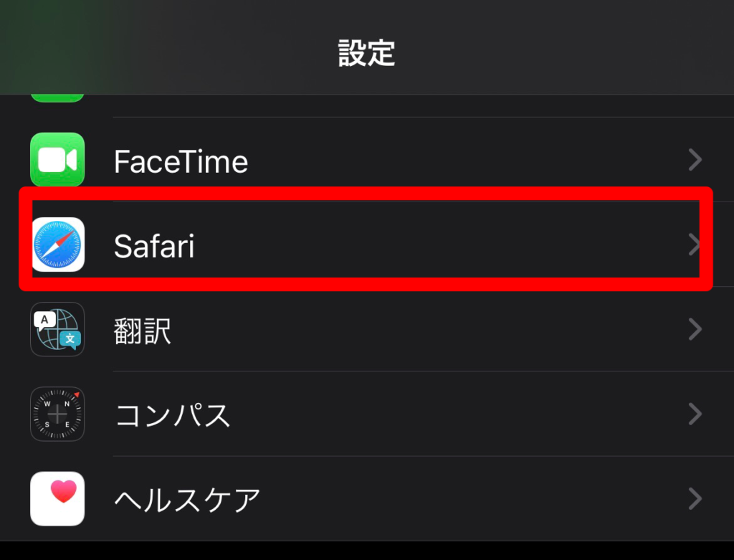Tap the partially hidden green icon at top

point(57,98)
